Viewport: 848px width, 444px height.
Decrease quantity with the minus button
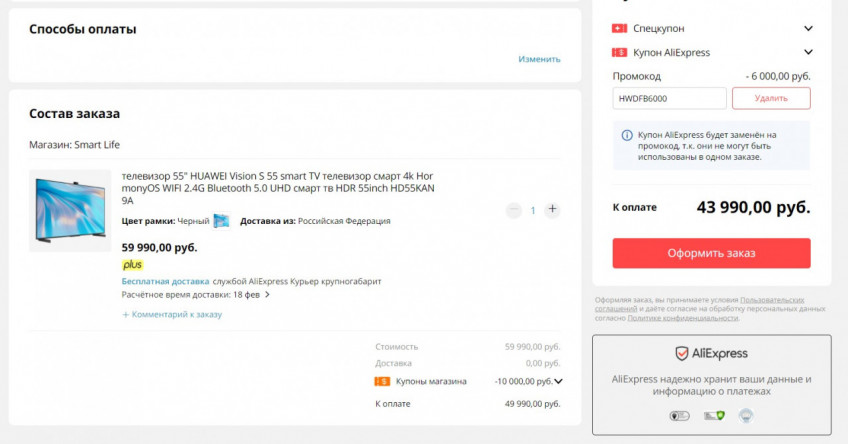click(514, 210)
